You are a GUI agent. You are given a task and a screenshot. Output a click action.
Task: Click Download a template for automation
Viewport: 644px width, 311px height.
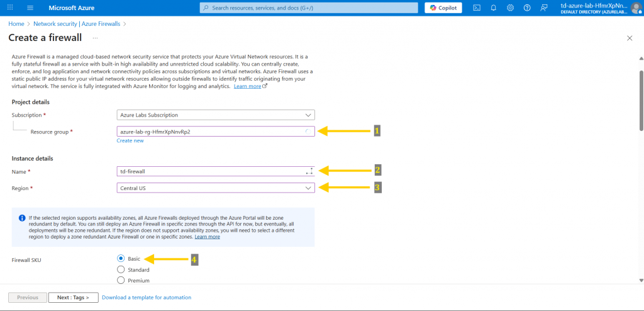point(147,297)
